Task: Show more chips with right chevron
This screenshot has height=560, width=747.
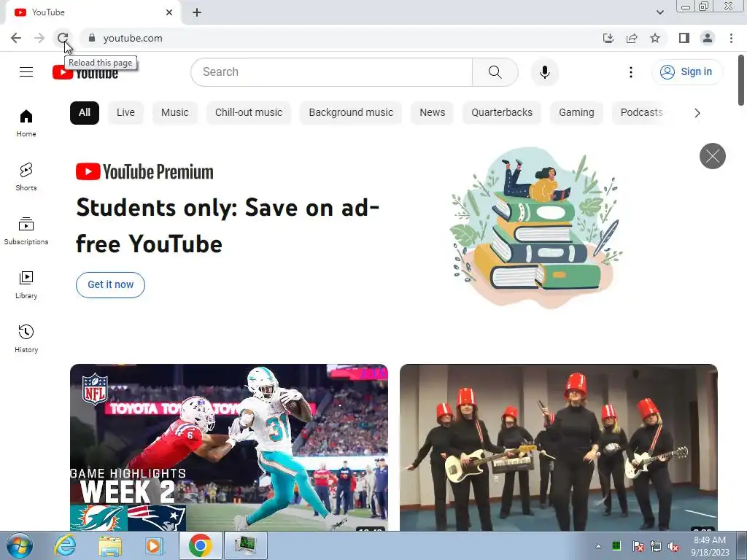Action: tap(697, 113)
